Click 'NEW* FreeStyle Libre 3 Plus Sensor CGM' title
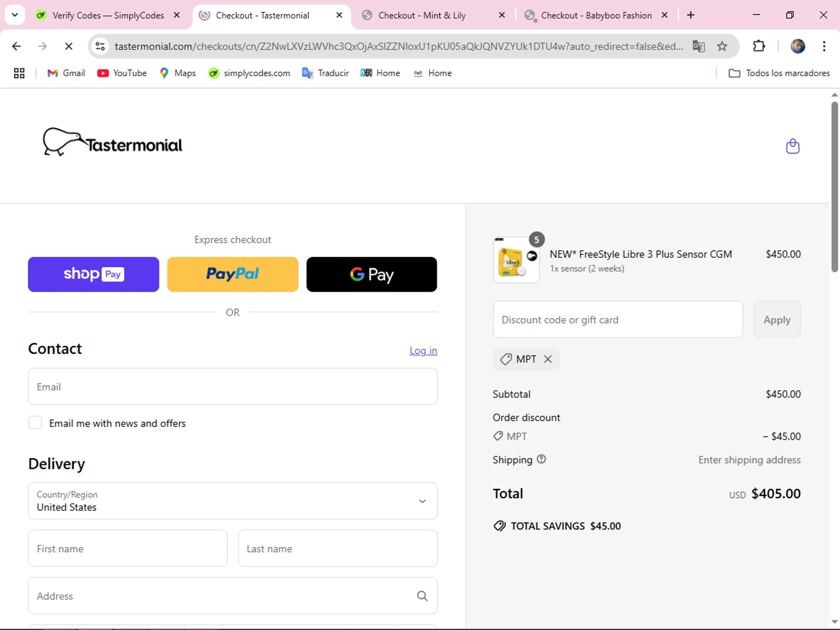The height and width of the screenshot is (630, 840). tap(641, 254)
